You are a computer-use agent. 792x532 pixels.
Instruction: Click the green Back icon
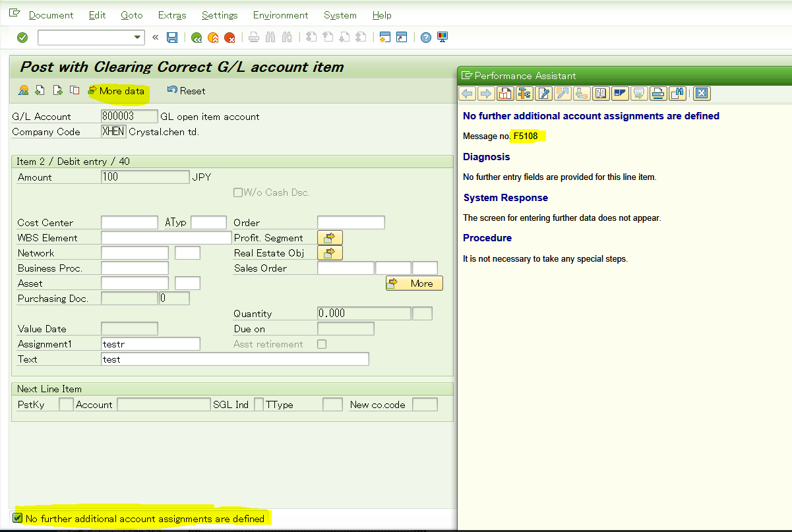pos(197,38)
